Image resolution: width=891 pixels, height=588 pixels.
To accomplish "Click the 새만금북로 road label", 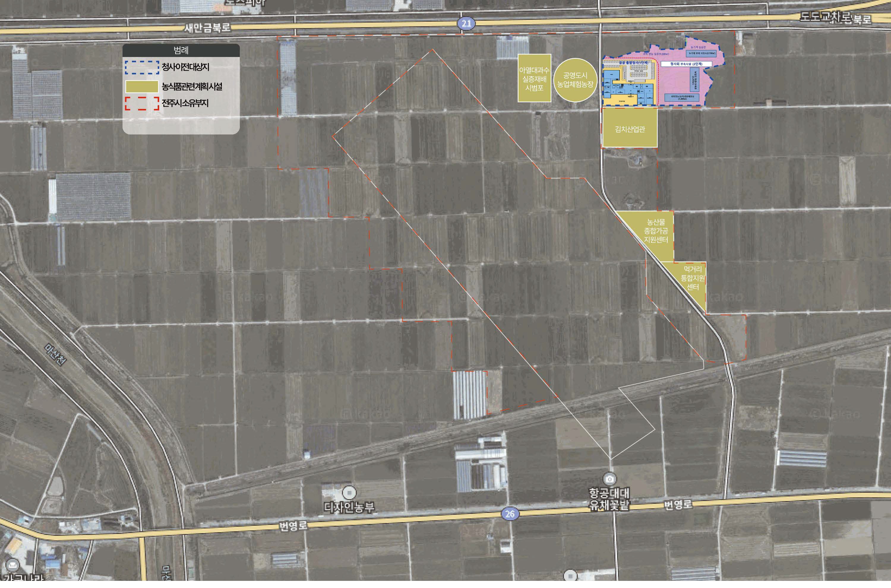I will pos(207,28).
